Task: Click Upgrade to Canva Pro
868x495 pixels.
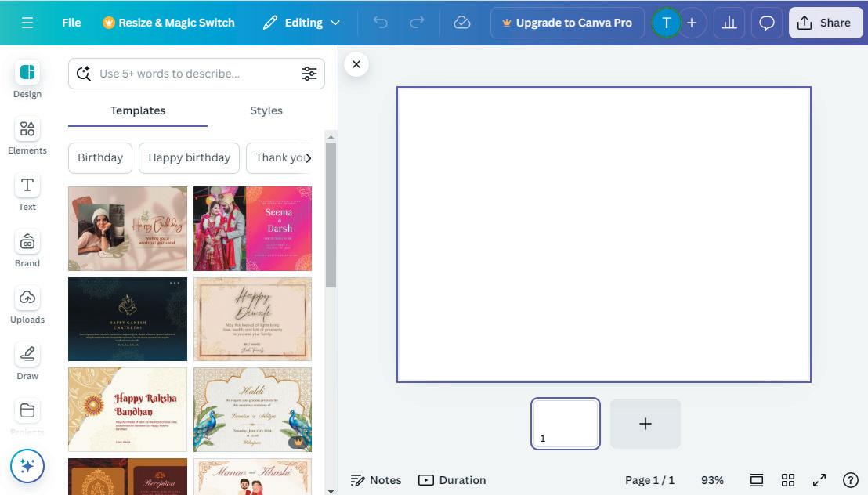Action: pos(567,23)
